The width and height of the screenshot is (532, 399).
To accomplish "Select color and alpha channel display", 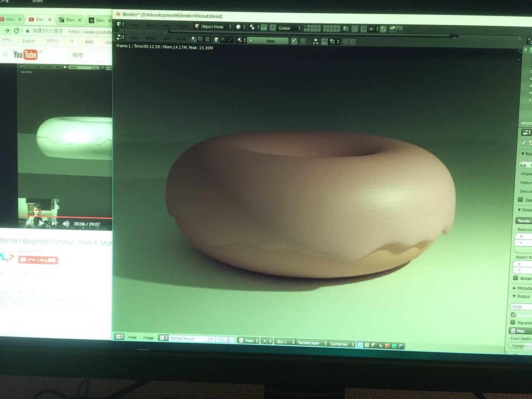I will coord(360,344).
